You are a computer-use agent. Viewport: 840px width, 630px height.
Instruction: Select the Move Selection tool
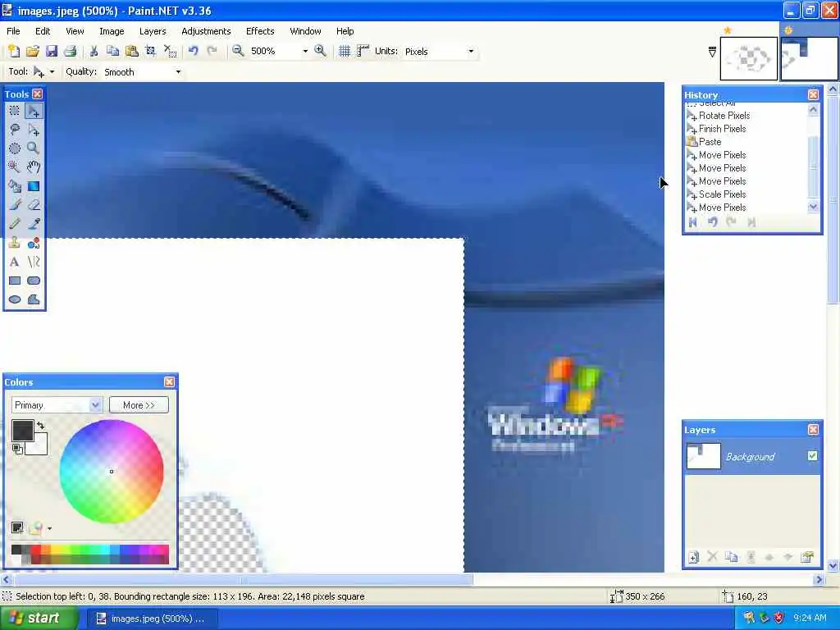[33, 130]
